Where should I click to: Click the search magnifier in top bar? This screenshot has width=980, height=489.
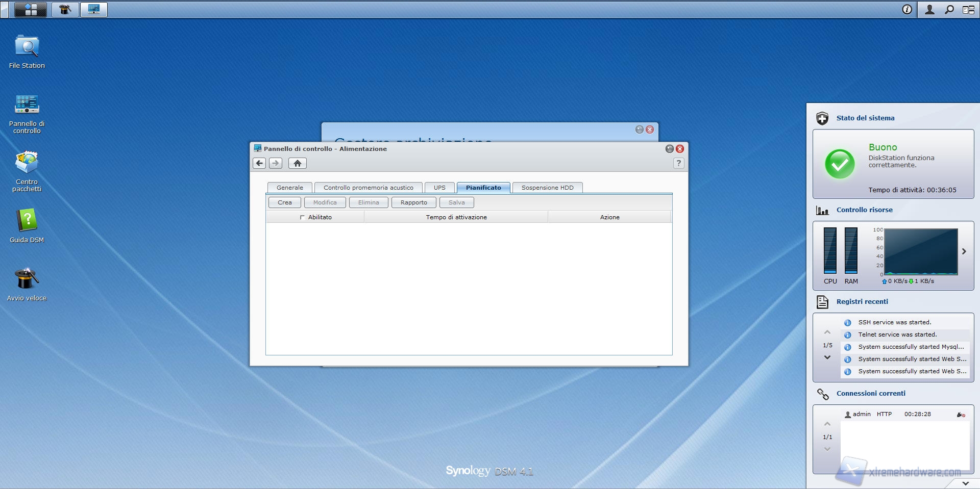[949, 10]
